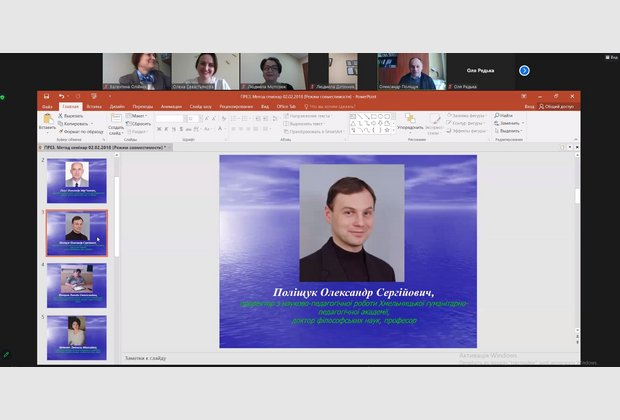Viewport: 620px width, 420px height.
Task: Open the Переходы ribbon tab
Action: 143,106
